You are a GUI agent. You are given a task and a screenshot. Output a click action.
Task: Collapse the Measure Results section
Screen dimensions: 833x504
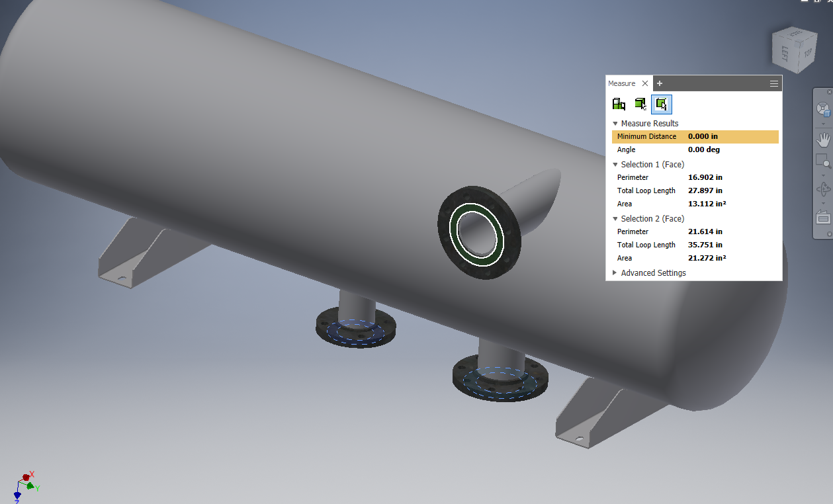point(615,123)
